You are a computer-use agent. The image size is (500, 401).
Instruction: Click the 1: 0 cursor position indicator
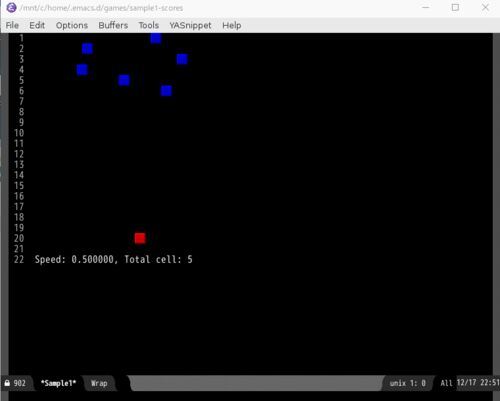pos(418,383)
